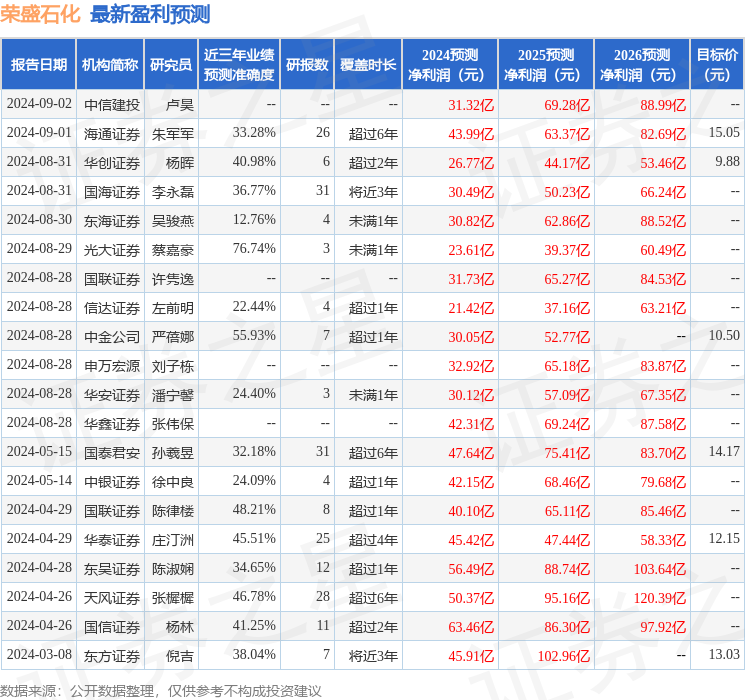The height and width of the screenshot is (700, 745).
Task: Click target price 10.50
Action: pyautogui.click(x=724, y=336)
